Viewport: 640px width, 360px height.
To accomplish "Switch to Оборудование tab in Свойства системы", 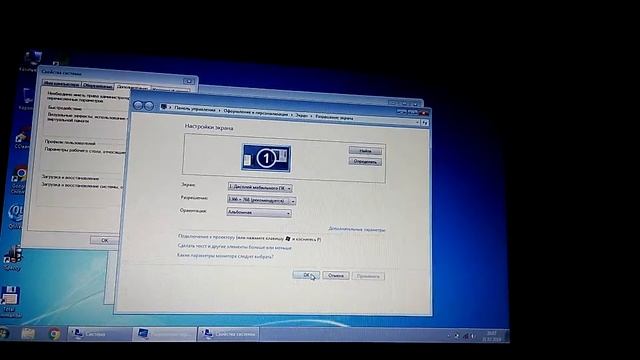I will [98, 85].
